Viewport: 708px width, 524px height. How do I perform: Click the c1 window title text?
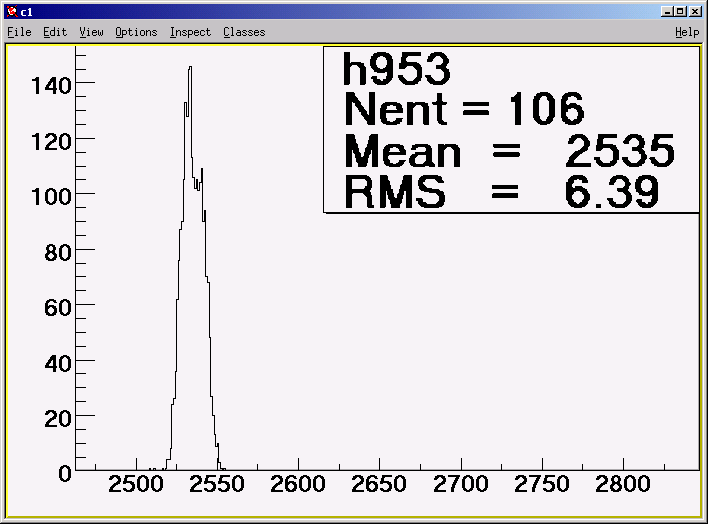27,12
